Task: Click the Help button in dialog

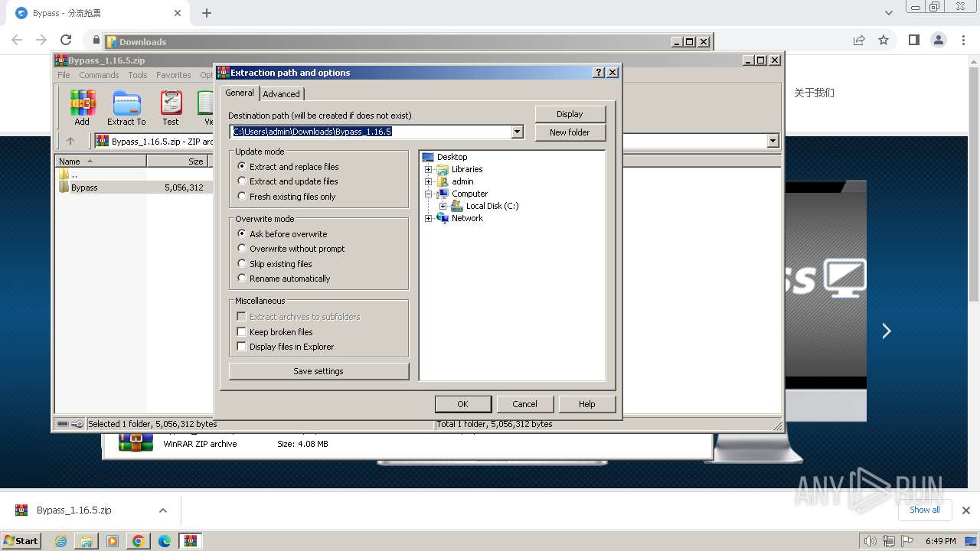Action: click(587, 404)
